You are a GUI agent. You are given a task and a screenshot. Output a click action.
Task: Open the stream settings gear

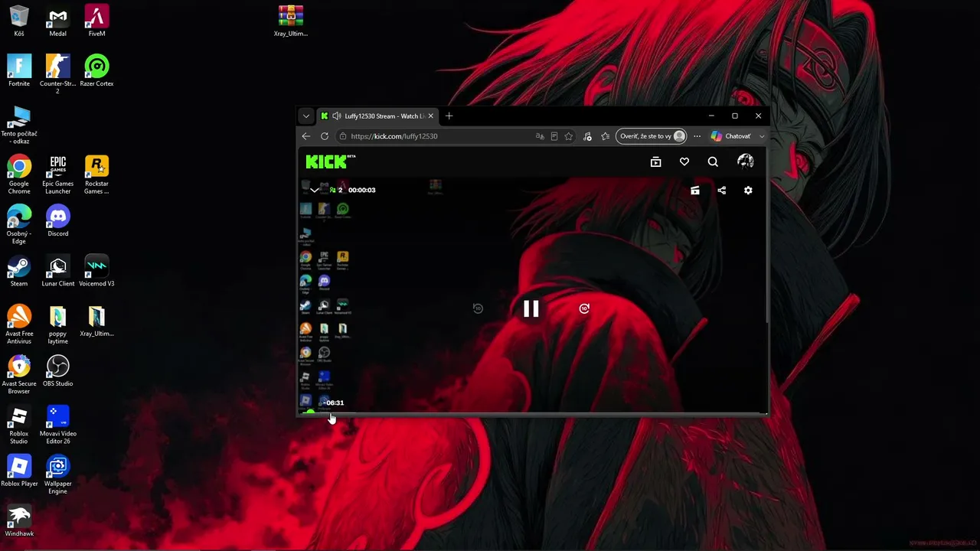coord(748,190)
